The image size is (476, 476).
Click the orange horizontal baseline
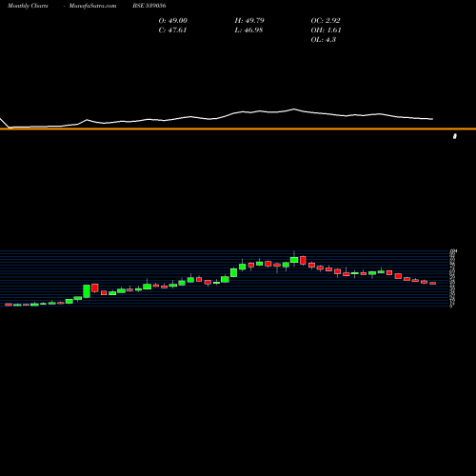pyautogui.click(x=238, y=129)
